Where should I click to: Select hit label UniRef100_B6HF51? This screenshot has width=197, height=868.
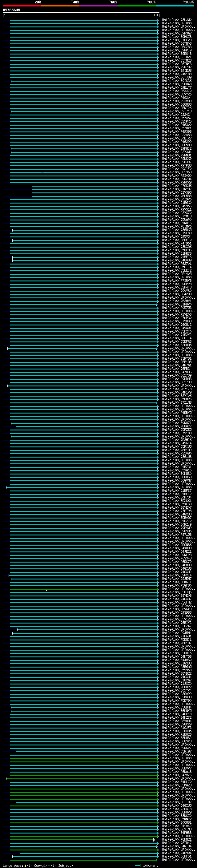(176, 857)
